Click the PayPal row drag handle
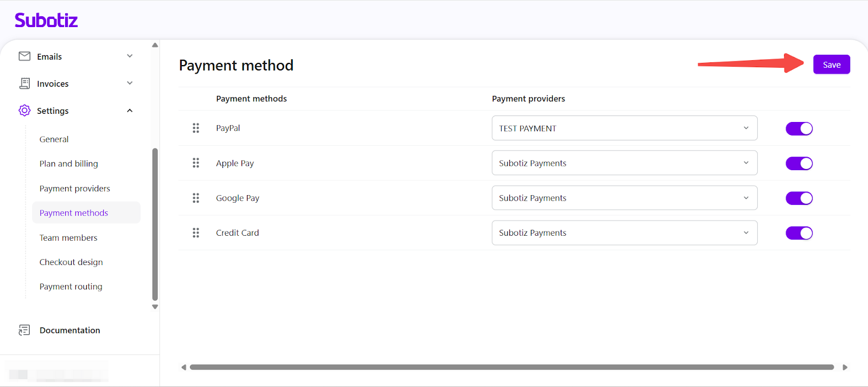868x387 pixels. 196,128
